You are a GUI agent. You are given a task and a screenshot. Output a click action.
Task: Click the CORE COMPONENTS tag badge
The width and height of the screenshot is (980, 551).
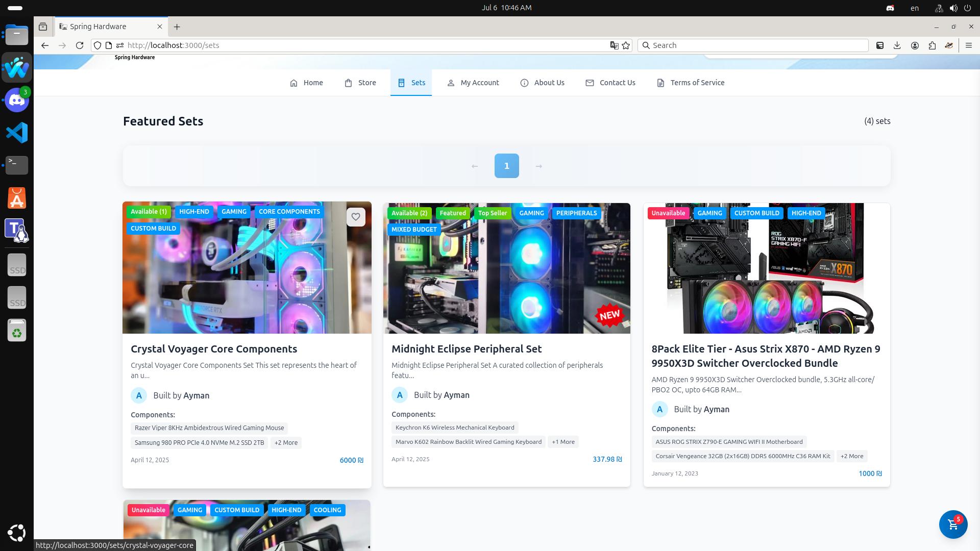pyautogui.click(x=289, y=212)
